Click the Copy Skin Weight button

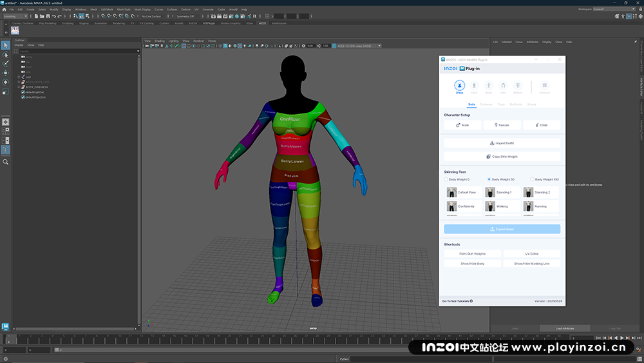point(502,157)
